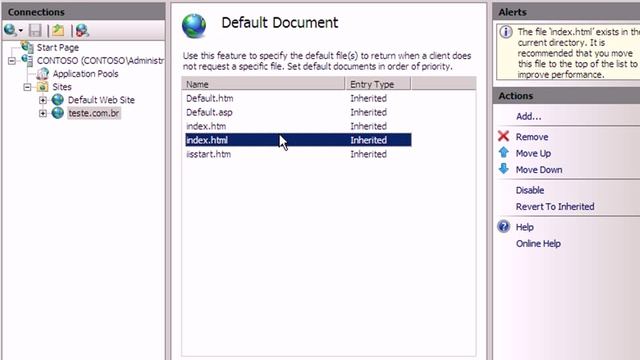Click the Application Pools icon
This screenshot has width=640, height=360.
tap(43, 74)
